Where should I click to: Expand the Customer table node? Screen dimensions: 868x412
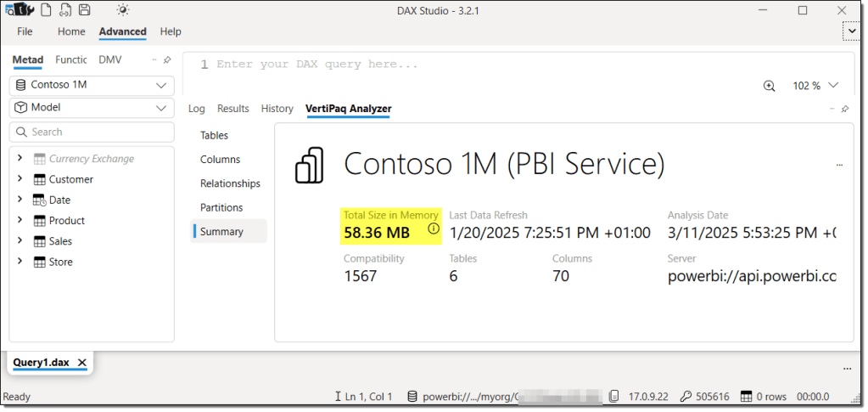20,179
